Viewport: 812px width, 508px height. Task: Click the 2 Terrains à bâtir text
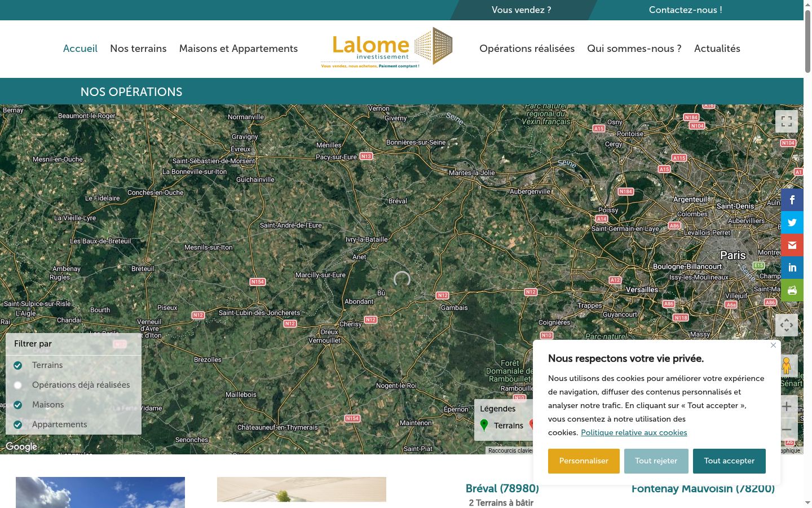point(501,503)
